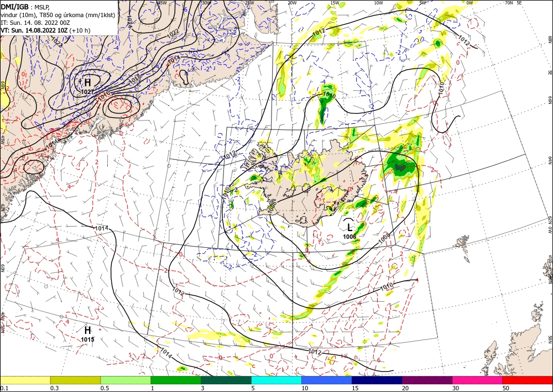Select the dark green 3 mm legend swatch

click(x=226, y=380)
